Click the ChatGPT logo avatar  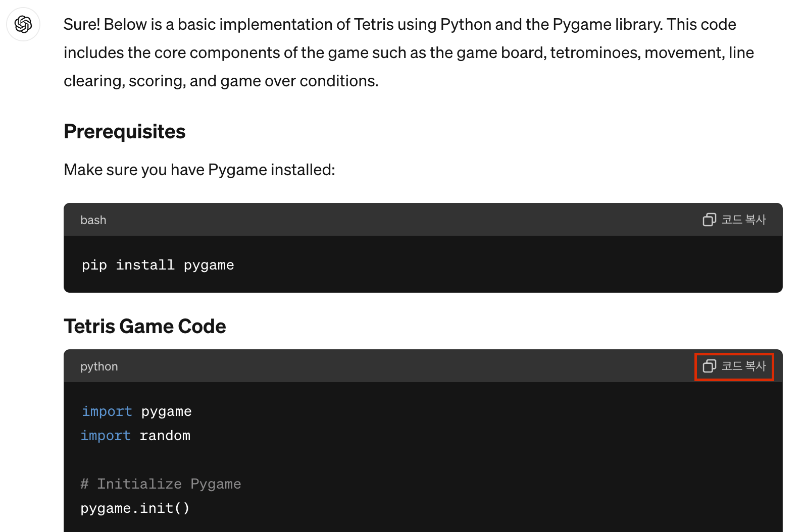point(23,24)
